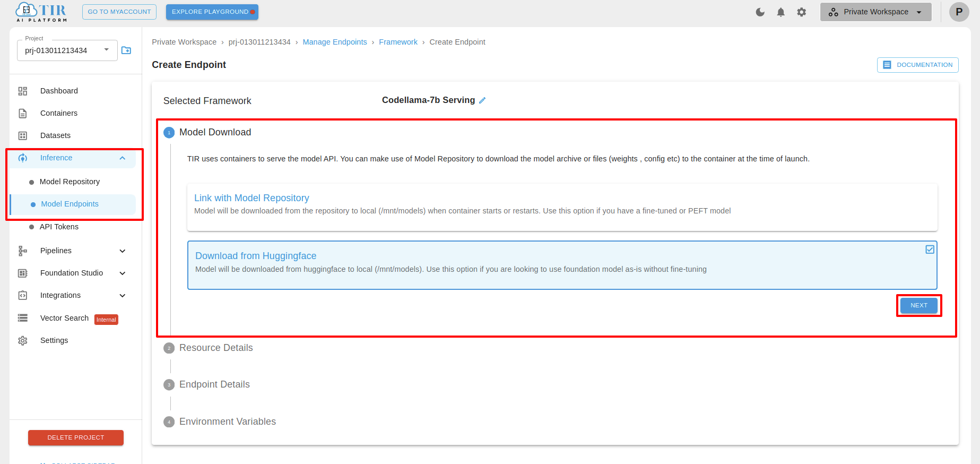Click the Datasets sidebar icon
The height and width of the screenshot is (464, 980).
[23, 135]
